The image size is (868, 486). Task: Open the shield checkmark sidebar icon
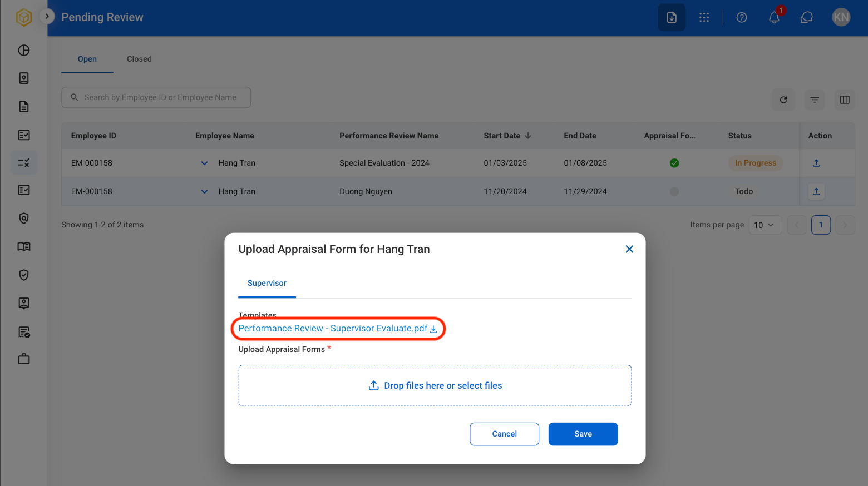tap(24, 275)
